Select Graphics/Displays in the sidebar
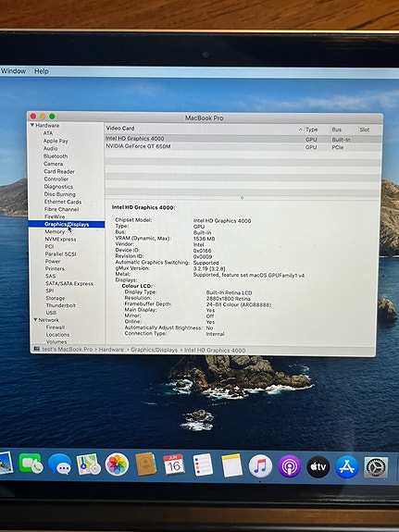This screenshot has width=399, height=532. [x=67, y=224]
